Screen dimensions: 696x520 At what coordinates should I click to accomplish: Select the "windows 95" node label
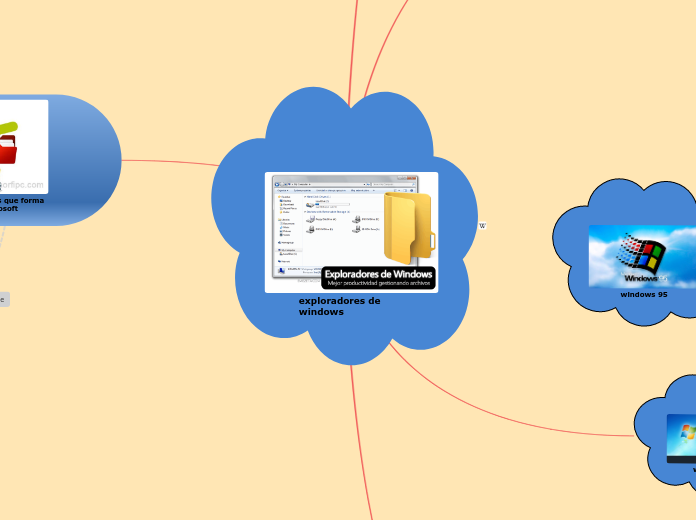pos(644,294)
